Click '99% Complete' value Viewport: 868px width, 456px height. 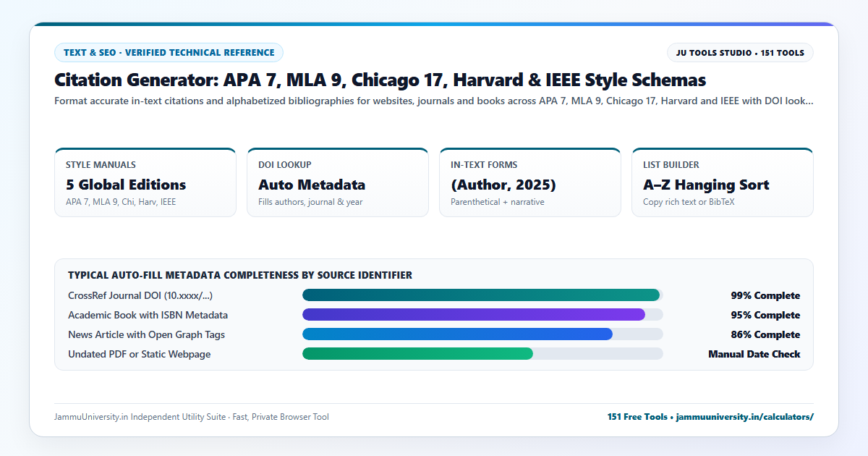coord(765,295)
